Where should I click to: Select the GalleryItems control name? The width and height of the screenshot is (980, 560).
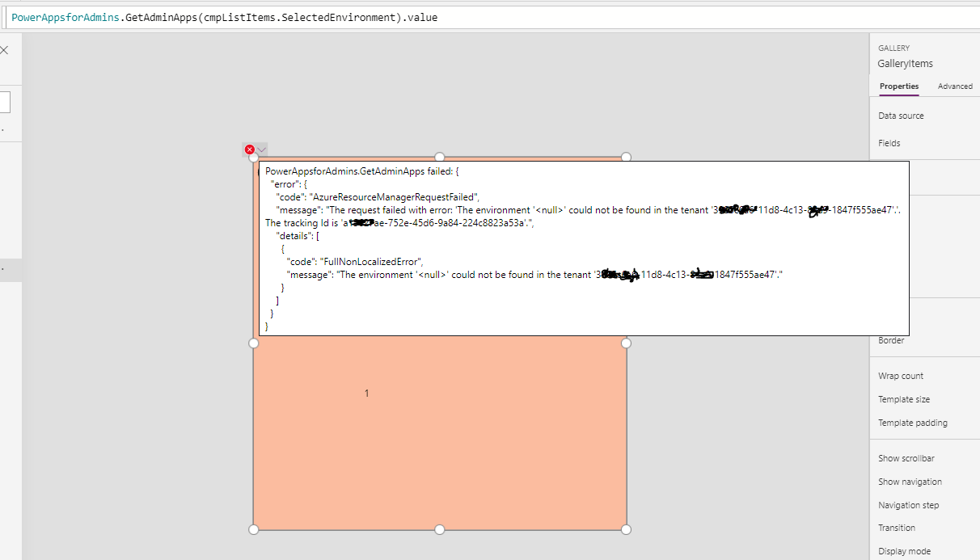905,63
